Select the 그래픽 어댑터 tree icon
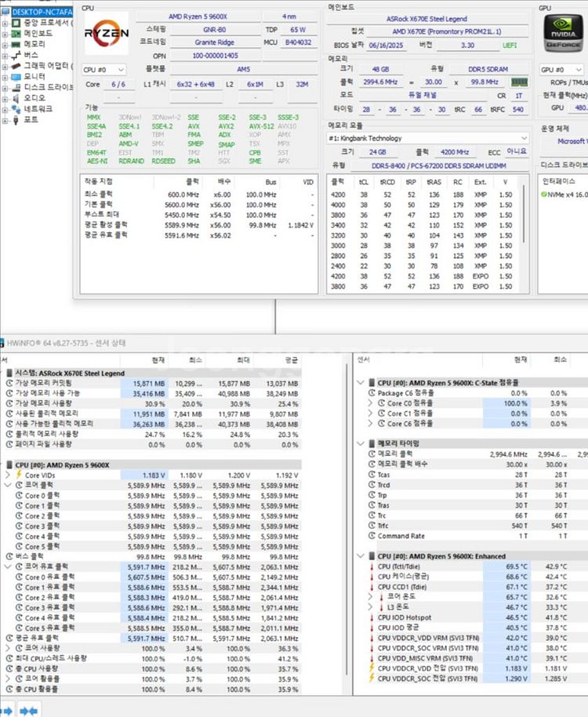Viewport: 588px width, 717px height. pyautogui.click(x=16, y=66)
